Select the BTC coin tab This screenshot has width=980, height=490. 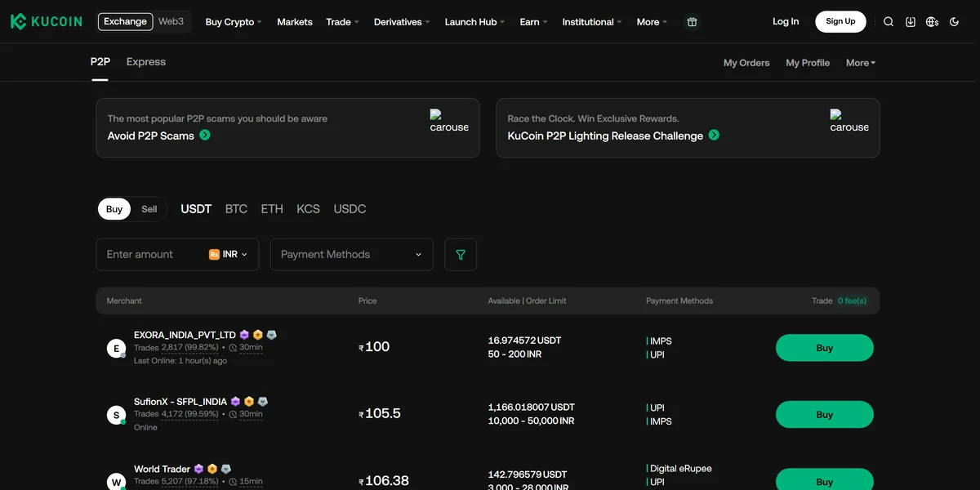(236, 209)
